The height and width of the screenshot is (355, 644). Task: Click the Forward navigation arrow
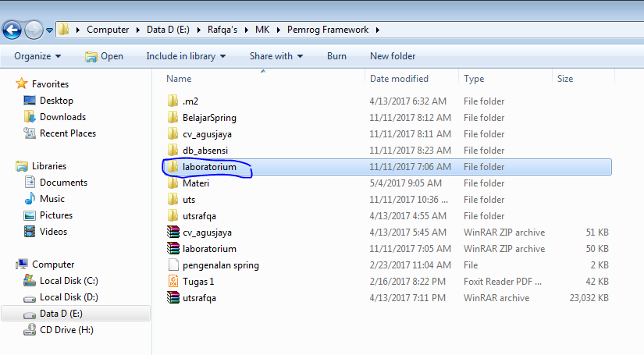(x=34, y=30)
